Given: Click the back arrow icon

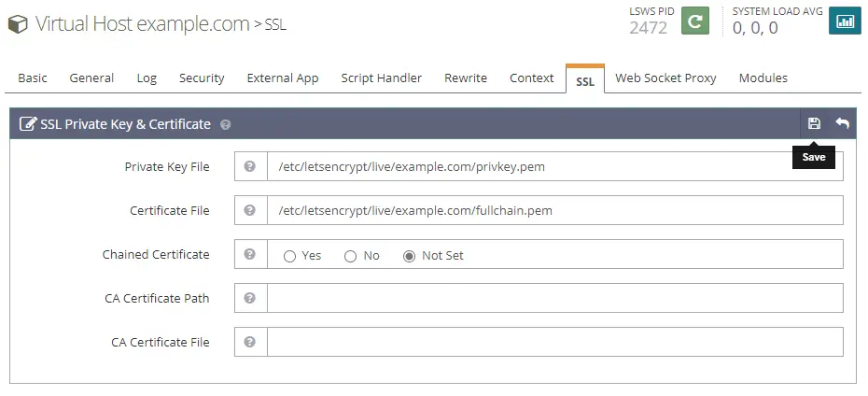Looking at the screenshot, I should (x=842, y=123).
